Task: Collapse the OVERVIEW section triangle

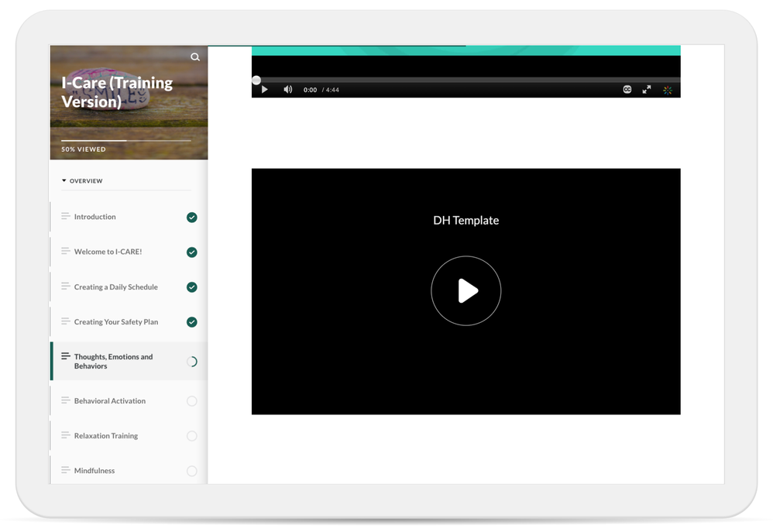Action: click(x=64, y=181)
